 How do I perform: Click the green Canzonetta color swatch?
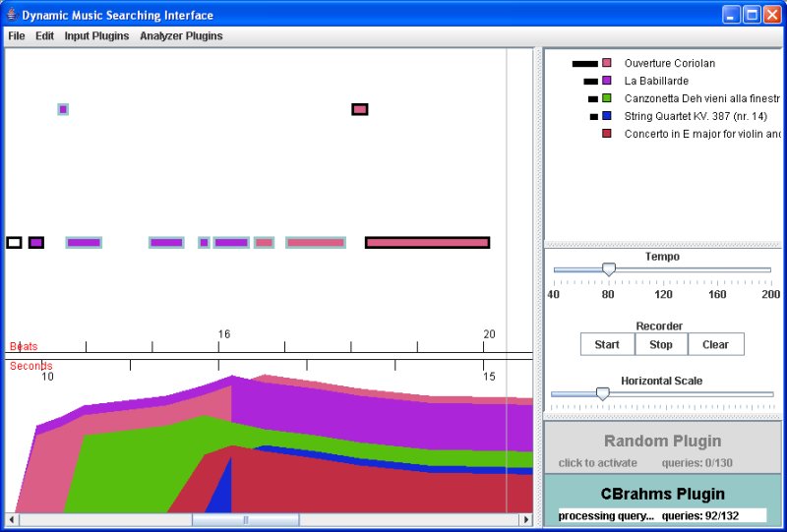click(607, 98)
